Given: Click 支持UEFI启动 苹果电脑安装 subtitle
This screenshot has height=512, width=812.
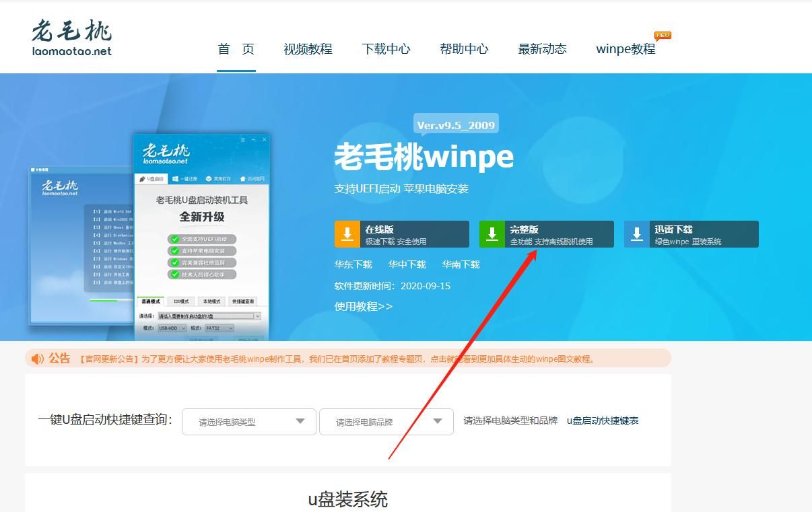Looking at the screenshot, I should (x=401, y=189).
